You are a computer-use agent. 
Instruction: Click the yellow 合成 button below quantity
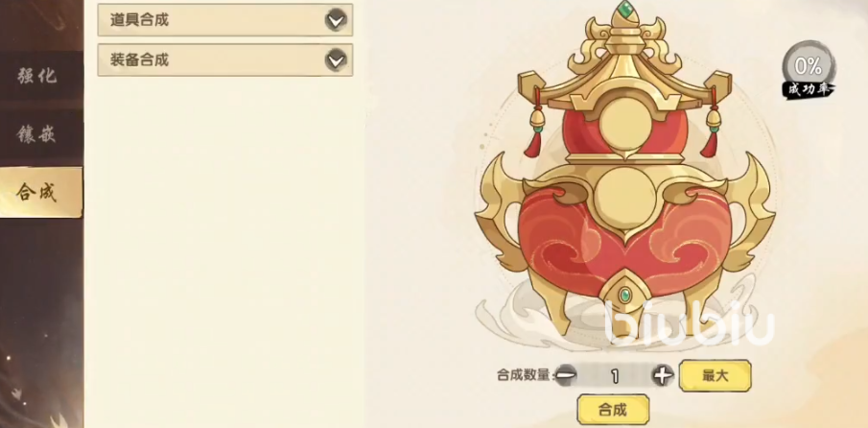[613, 410]
